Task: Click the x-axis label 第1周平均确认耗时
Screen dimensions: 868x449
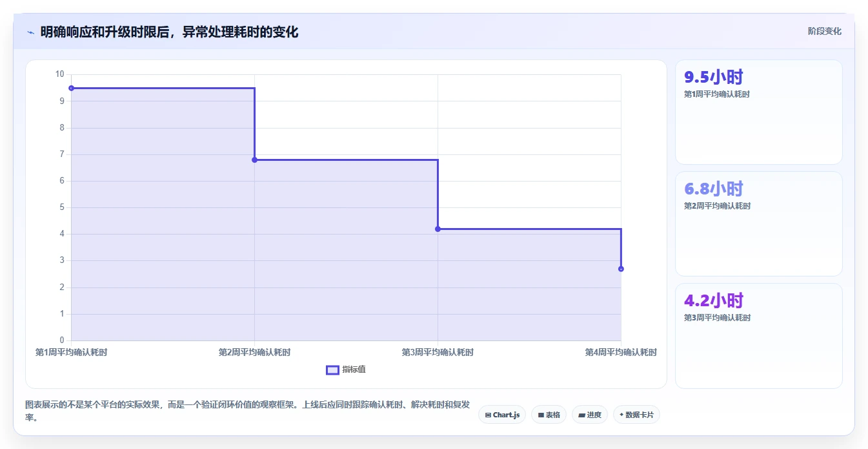Action: click(x=71, y=352)
